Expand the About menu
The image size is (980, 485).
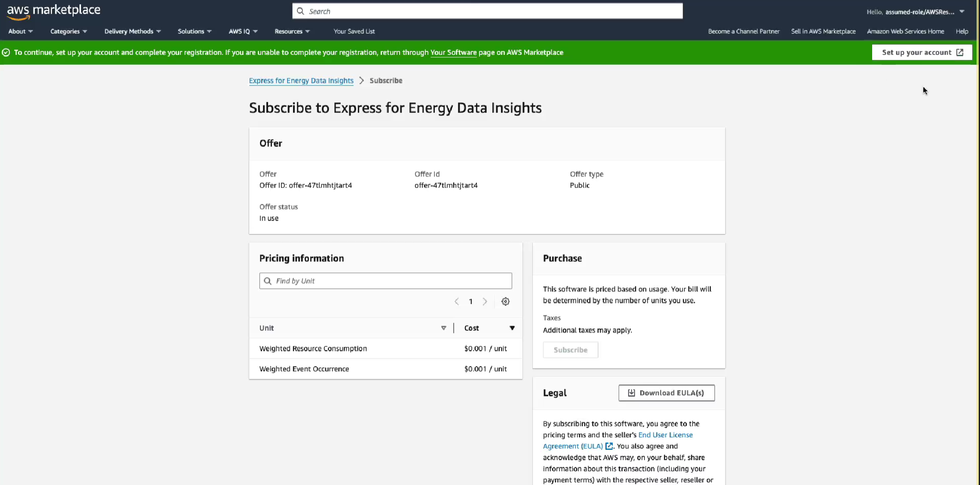[x=21, y=31]
